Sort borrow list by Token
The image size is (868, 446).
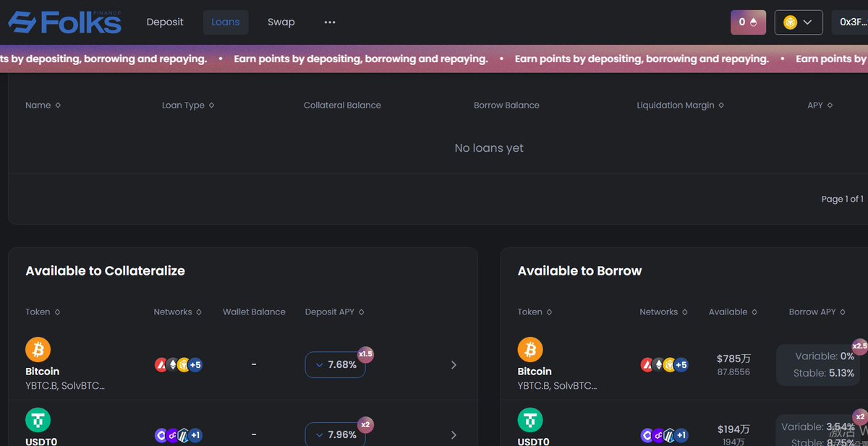[535, 312]
